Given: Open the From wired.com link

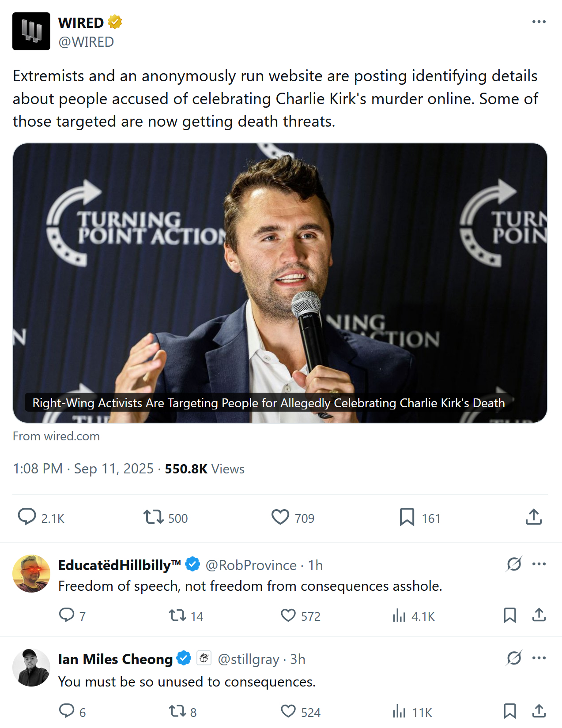Looking at the screenshot, I should pyautogui.click(x=56, y=436).
